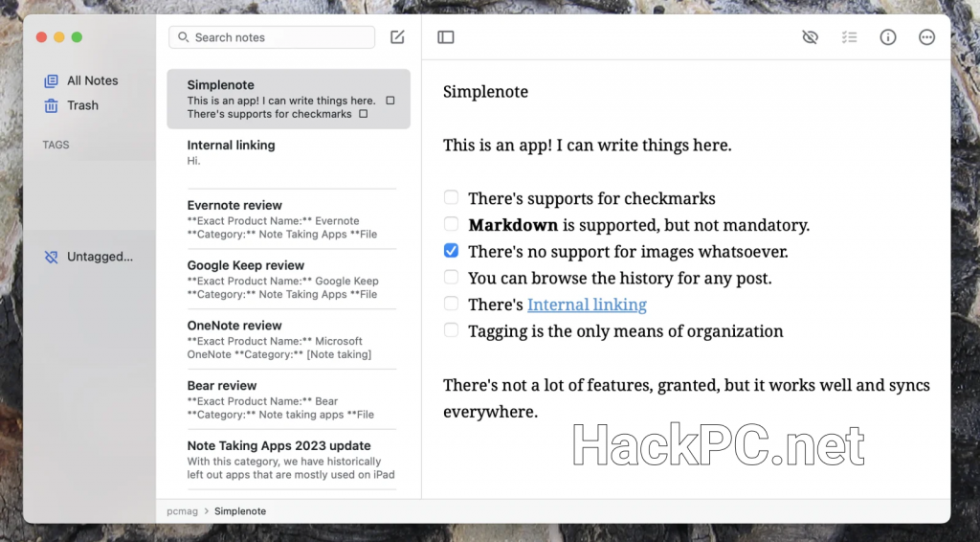Insert checklist using toolbar icon
This screenshot has height=542, width=980.
point(849,37)
